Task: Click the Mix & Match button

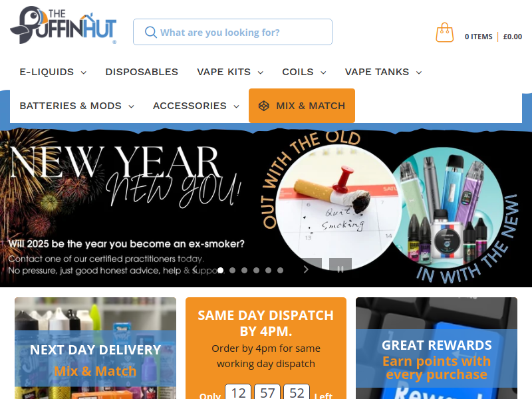Action: click(302, 106)
